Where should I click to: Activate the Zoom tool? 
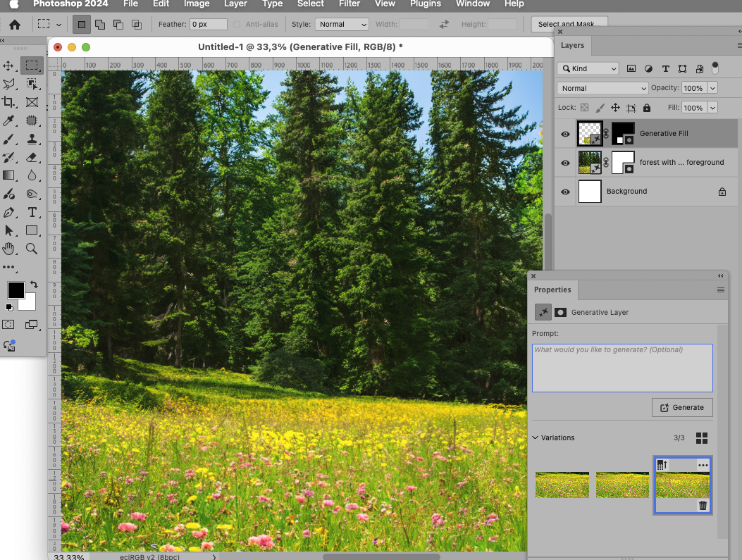pyautogui.click(x=33, y=248)
